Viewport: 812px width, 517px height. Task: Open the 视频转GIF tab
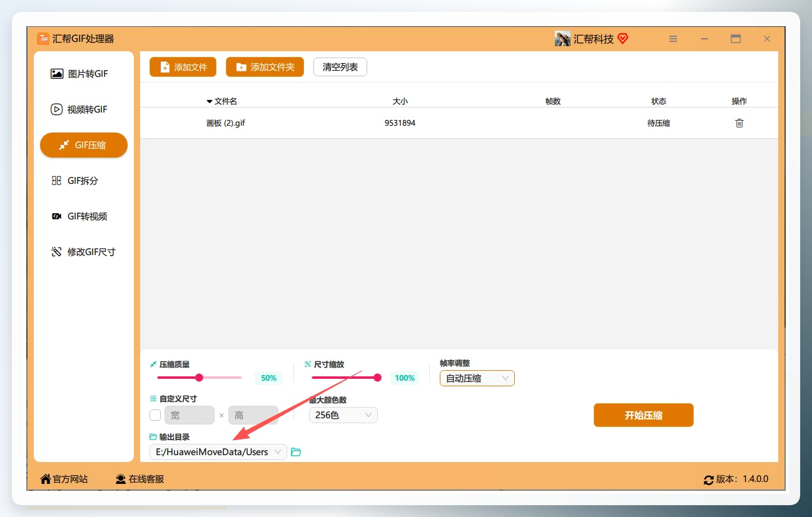click(84, 109)
